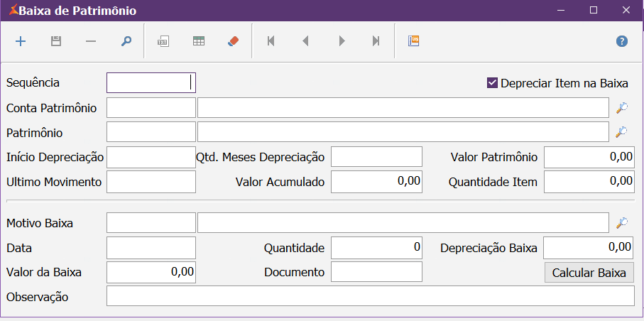Focus the Observação text field
This screenshot has height=321, width=644.
coord(370,296)
